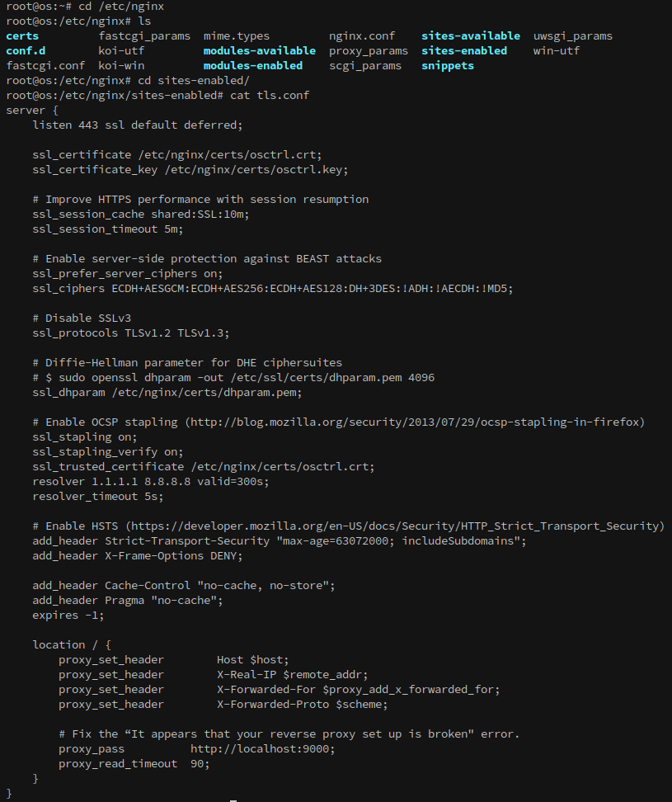Click the X-Frame-Options DENY header line
The height and width of the screenshot is (802, 672).
(138, 555)
